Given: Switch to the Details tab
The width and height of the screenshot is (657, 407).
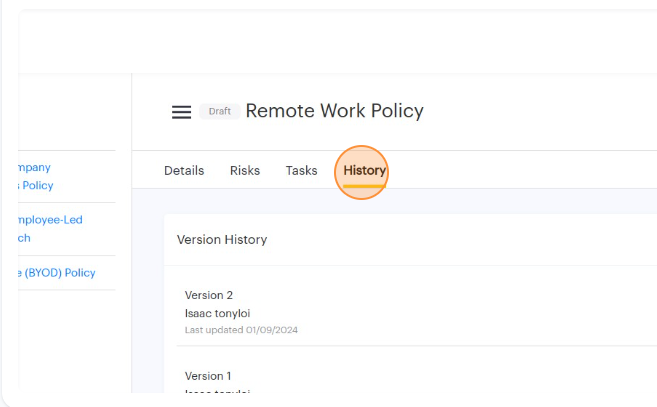Looking at the screenshot, I should (184, 171).
